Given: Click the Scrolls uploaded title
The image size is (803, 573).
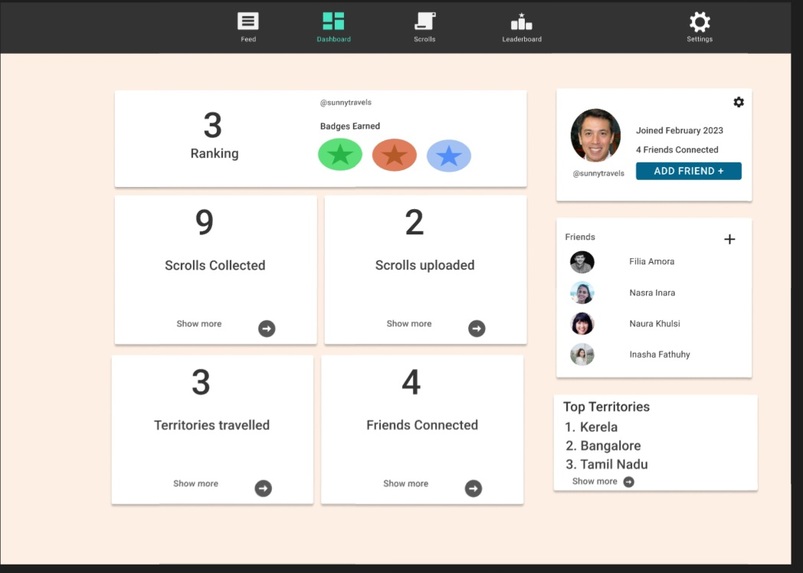Looking at the screenshot, I should point(425,265).
